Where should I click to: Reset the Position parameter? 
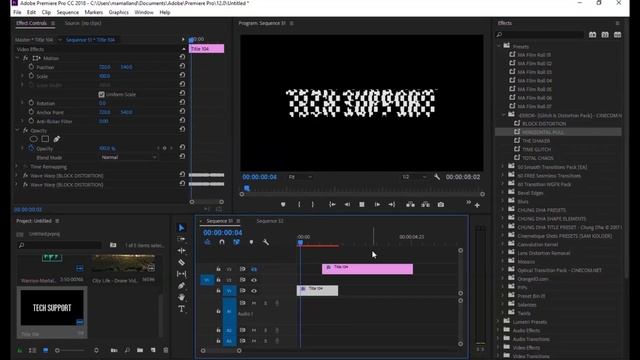point(182,67)
